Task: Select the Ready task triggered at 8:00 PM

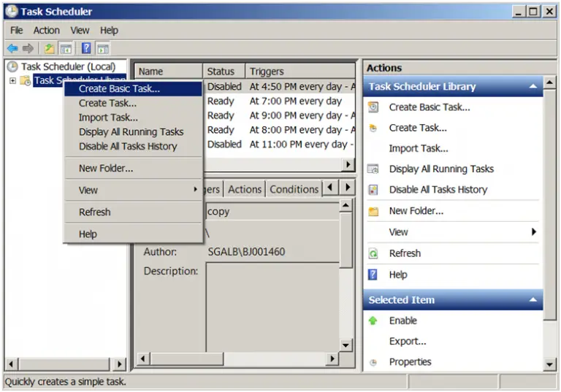Action: pos(280,130)
